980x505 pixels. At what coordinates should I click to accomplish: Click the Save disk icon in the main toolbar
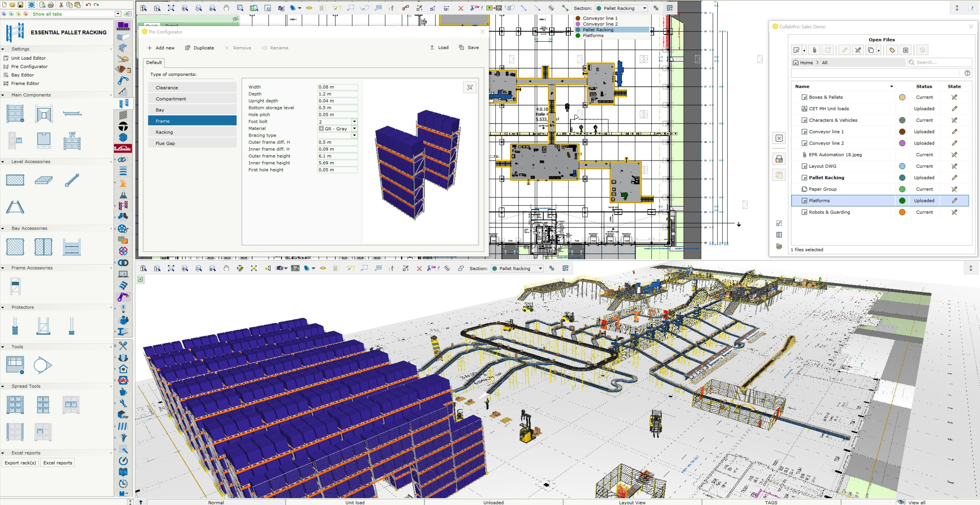pos(20,5)
